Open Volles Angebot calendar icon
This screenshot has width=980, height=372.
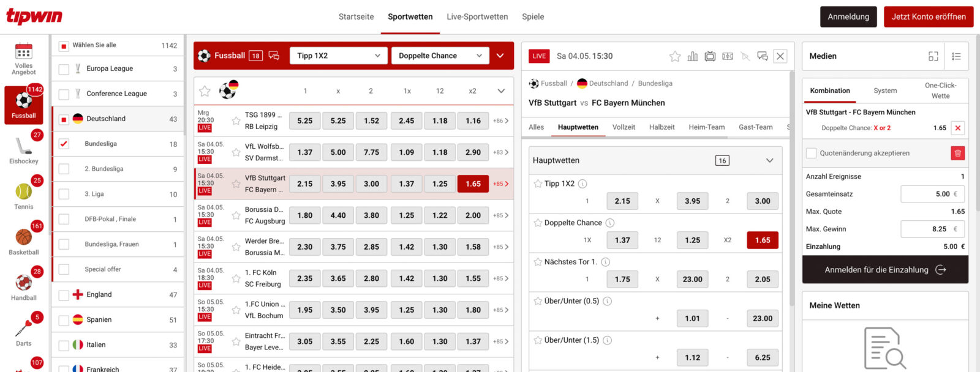pos(23,51)
